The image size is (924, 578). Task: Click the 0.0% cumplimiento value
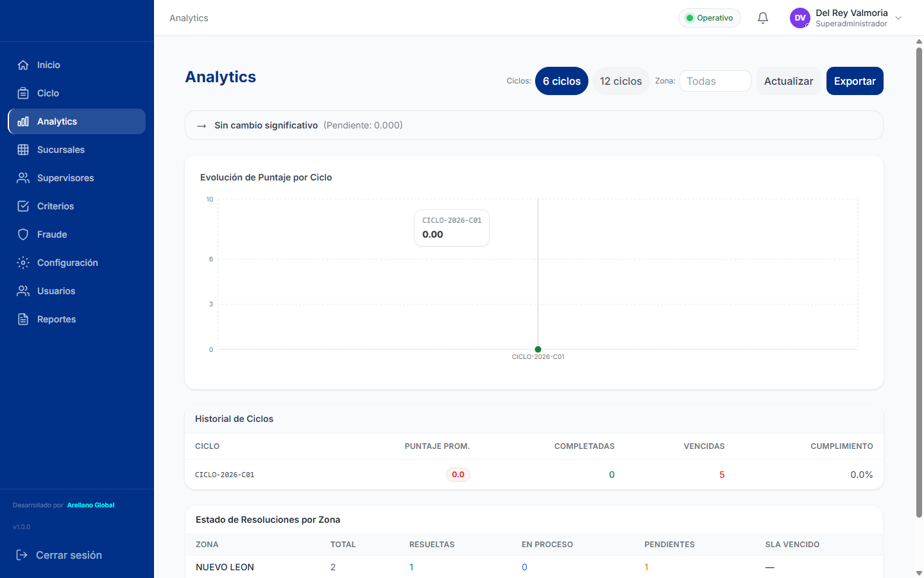[862, 475]
